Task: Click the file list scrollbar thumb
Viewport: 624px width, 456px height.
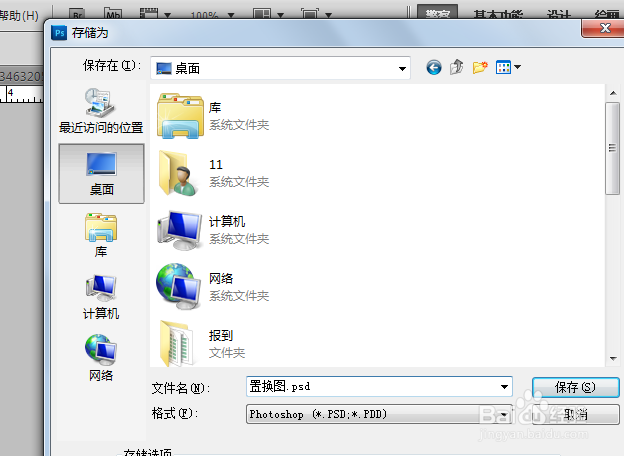Action: pos(612,148)
